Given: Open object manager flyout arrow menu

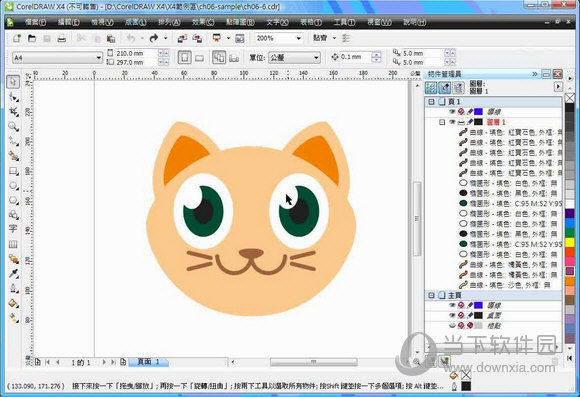Looking at the screenshot, I should (x=558, y=87).
